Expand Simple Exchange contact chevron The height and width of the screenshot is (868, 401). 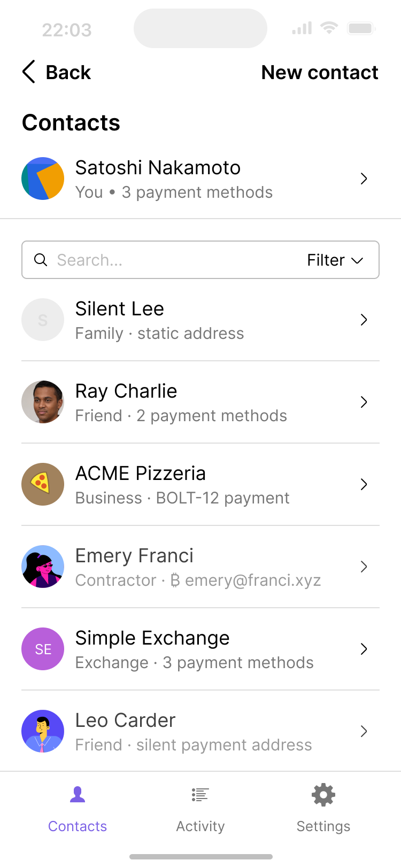(x=364, y=649)
